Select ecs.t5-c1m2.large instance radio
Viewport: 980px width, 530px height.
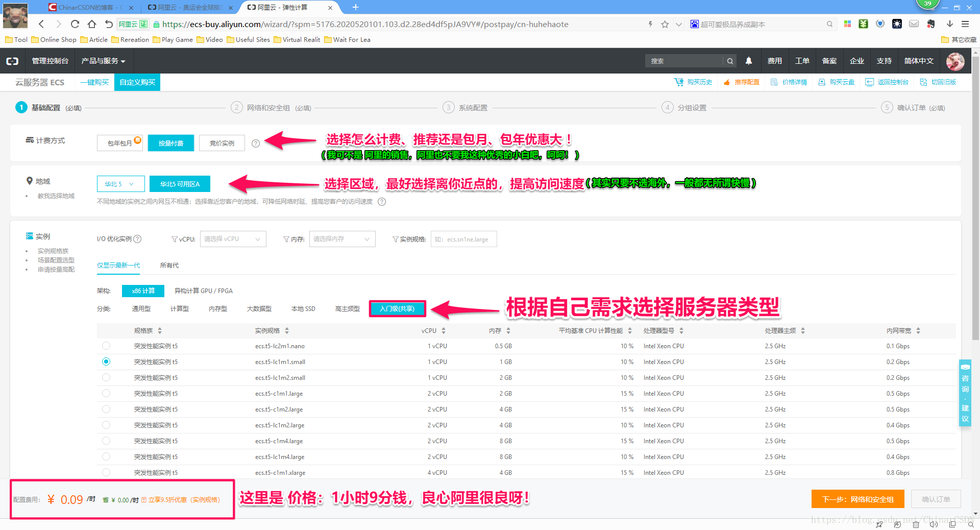coord(106,409)
